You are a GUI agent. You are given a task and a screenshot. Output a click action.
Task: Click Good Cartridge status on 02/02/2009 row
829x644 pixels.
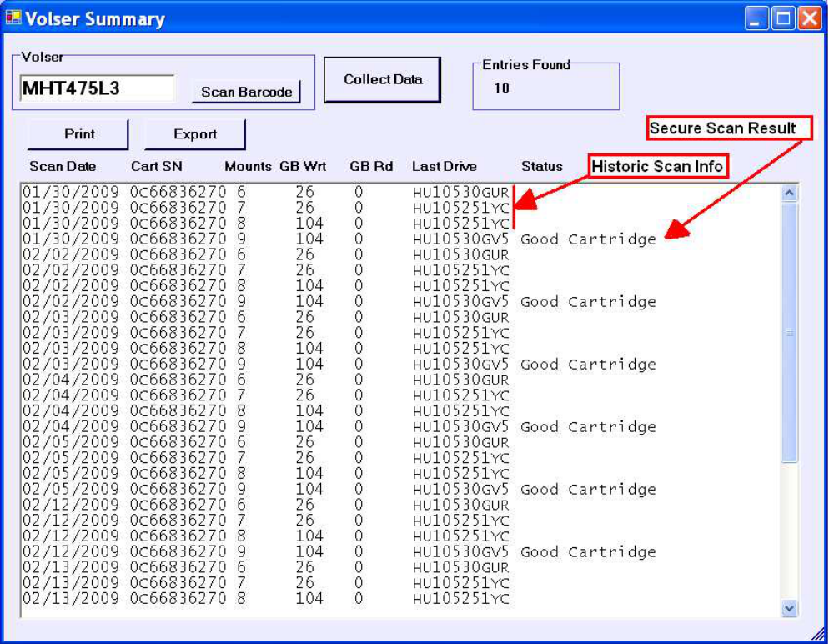point(588,302)
